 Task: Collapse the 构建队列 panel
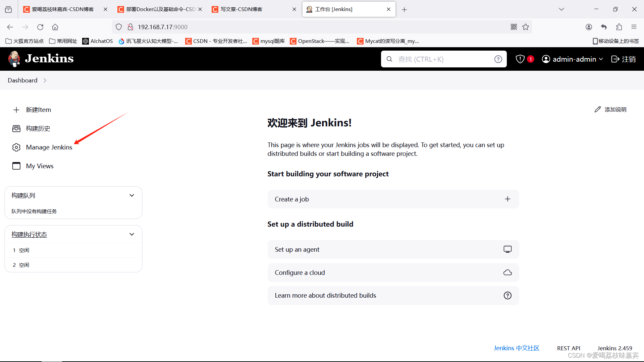132,195
